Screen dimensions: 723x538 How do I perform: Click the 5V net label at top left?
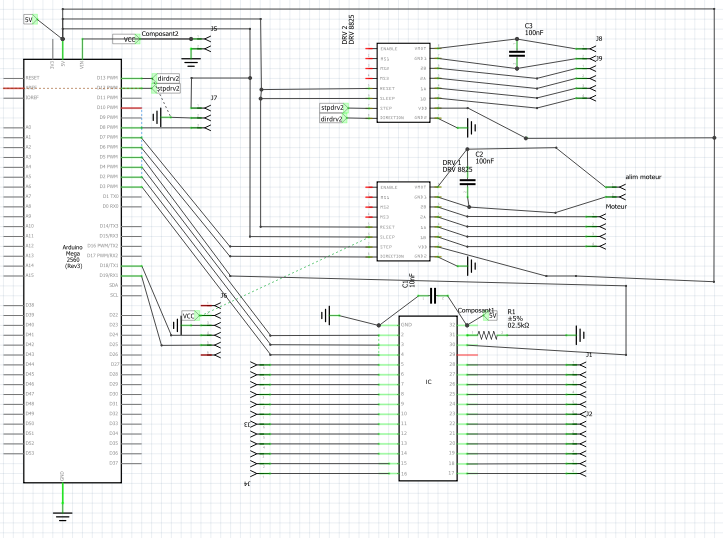point(30,19)
